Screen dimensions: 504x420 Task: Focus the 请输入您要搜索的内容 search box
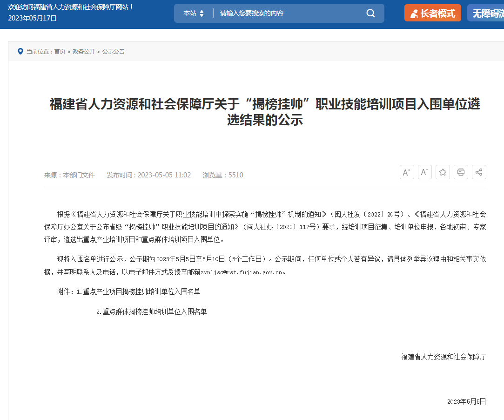click(289, 13)
